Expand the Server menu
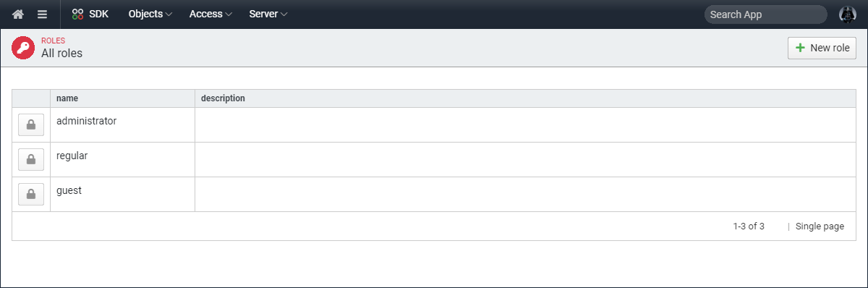 [x=268, y=14]
